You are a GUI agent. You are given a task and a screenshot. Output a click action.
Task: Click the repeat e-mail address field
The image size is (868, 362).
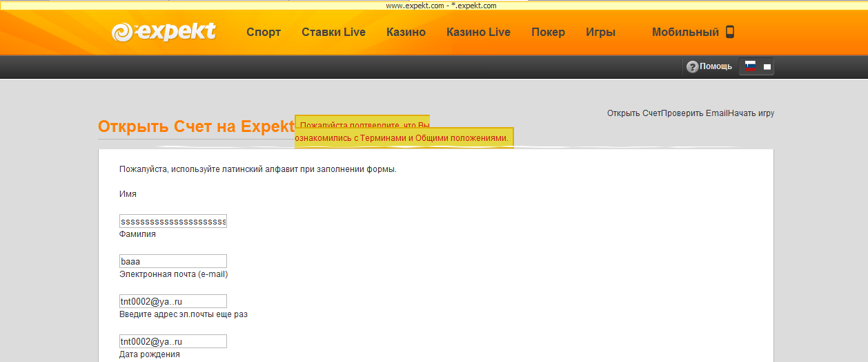[x=173, y=341]
